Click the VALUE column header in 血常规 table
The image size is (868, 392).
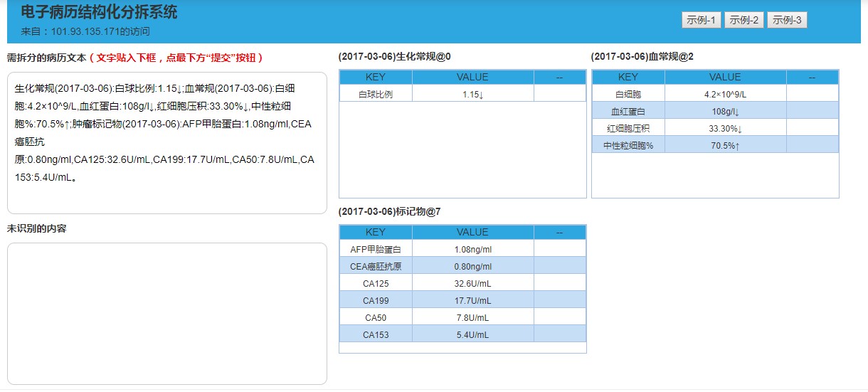pos(725,77)
